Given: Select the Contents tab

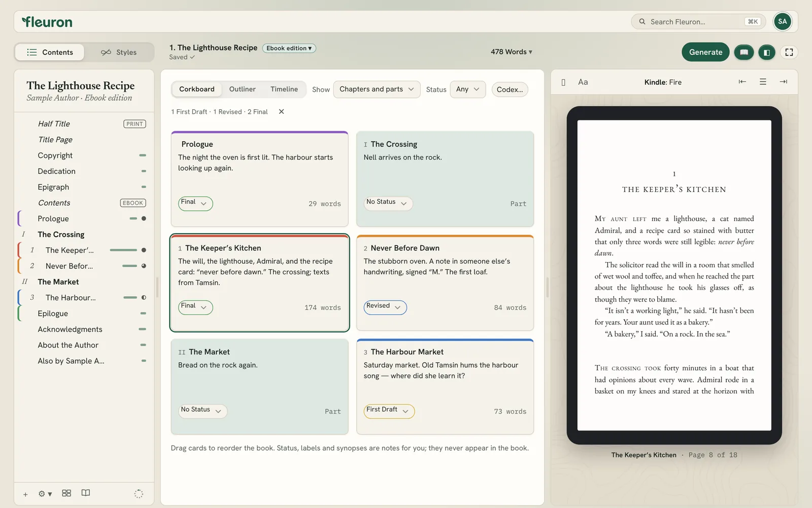Looking at the screenshot, I should click(50, 52).
